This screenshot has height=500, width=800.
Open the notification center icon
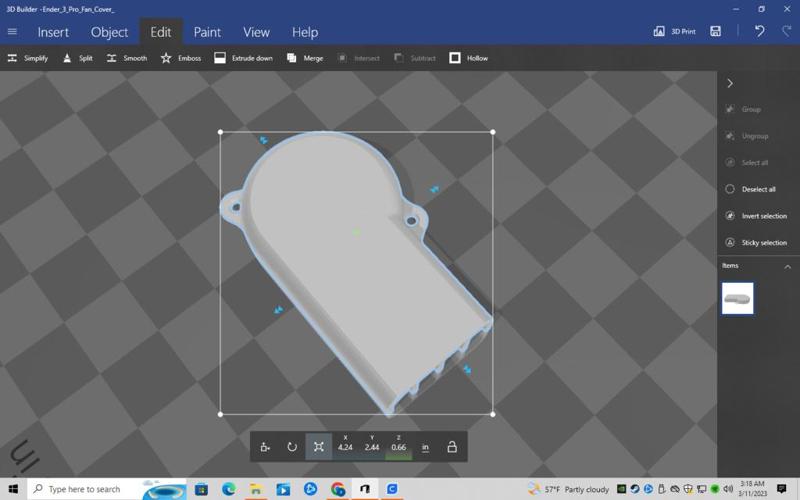pyautogui.click(x=782, y=489)
